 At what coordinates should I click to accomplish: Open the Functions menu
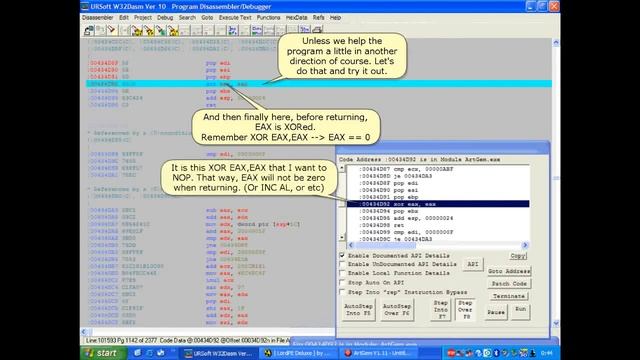click(x=268, y=18)
